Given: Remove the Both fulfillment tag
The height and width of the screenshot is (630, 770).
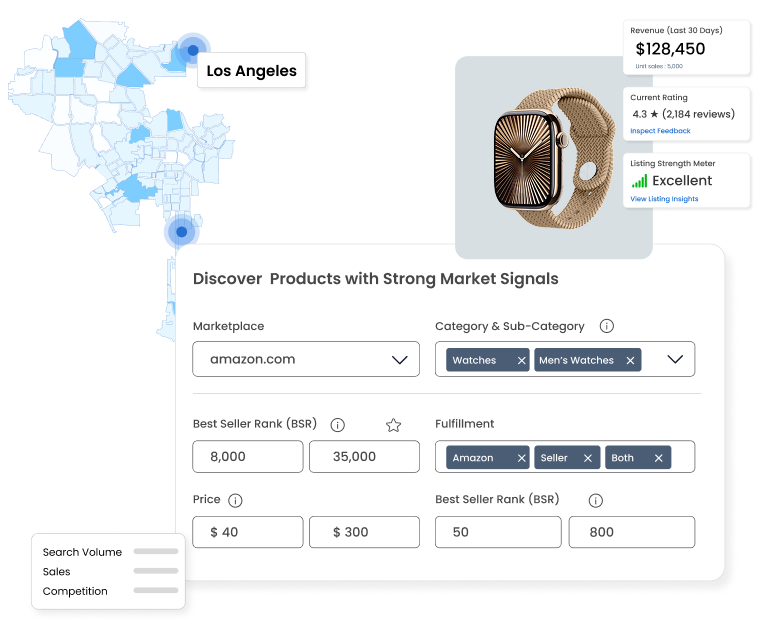Looking at the screenshot, I should (658, 458).
